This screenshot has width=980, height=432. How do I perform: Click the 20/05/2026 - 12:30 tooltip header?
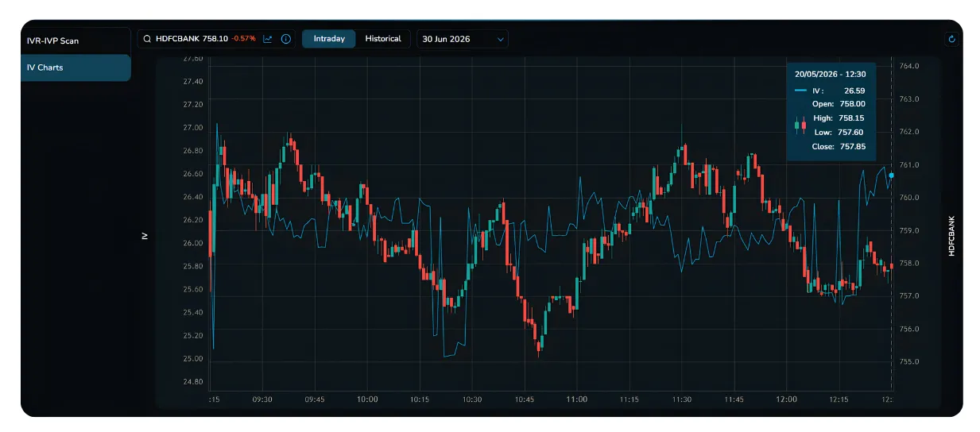830,74
